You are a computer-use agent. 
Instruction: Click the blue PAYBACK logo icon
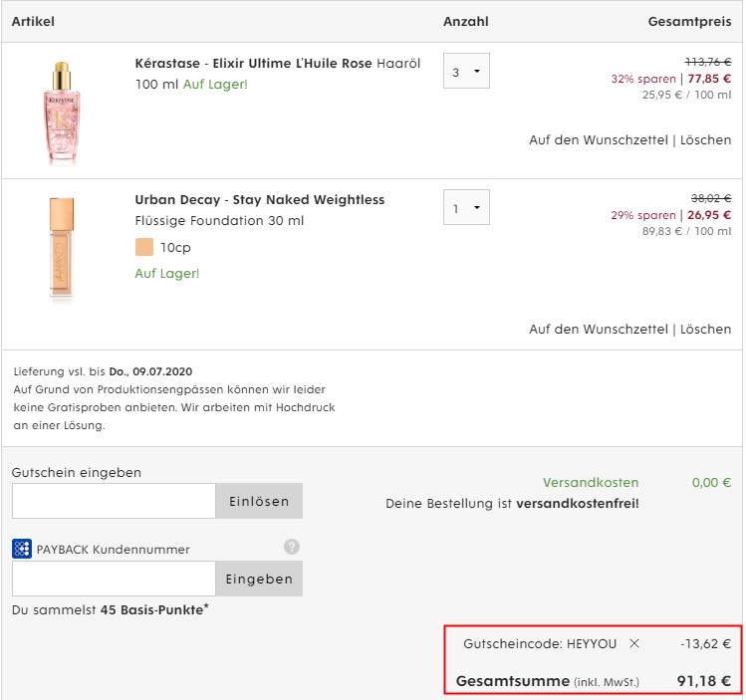click(x=22, y=549)
